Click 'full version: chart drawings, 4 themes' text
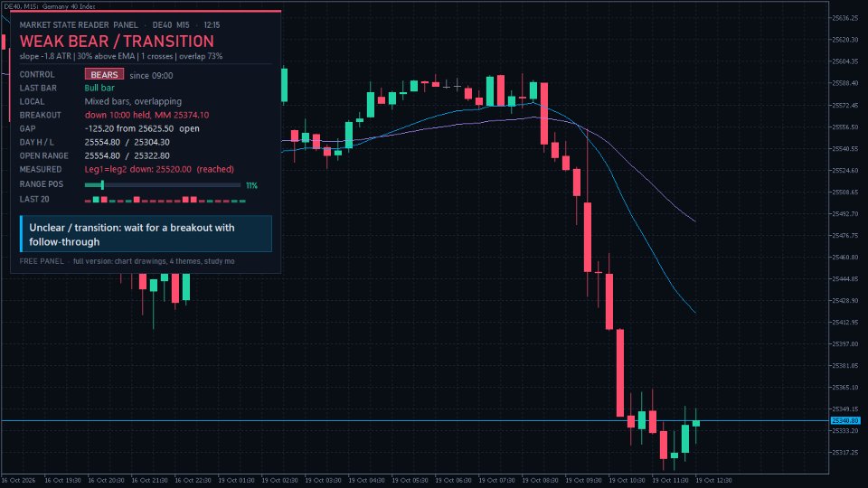This screenshot has width=868, height=488. click(154, 261)
